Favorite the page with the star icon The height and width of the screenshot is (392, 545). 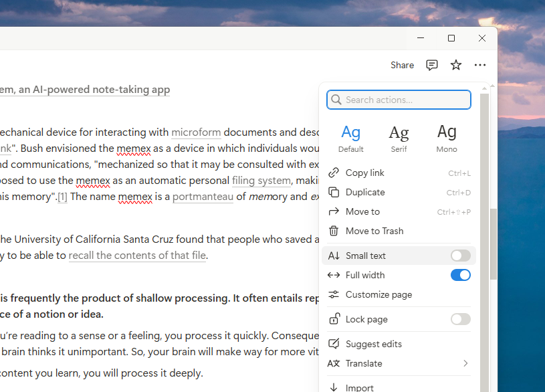point(455,65)
